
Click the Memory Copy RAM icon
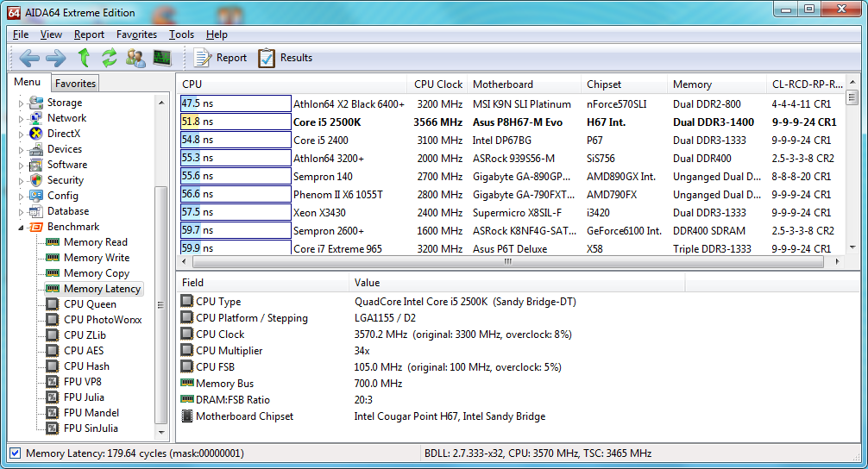(x=53, y=272)
